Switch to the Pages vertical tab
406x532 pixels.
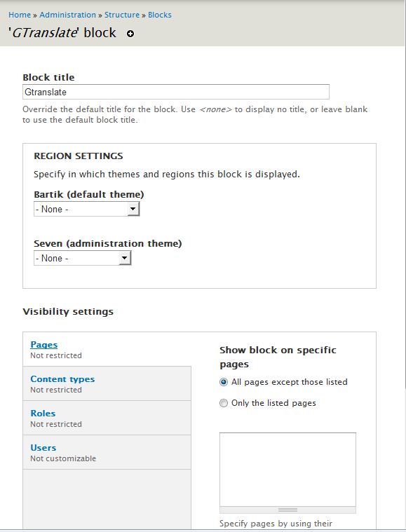(43, 345)
